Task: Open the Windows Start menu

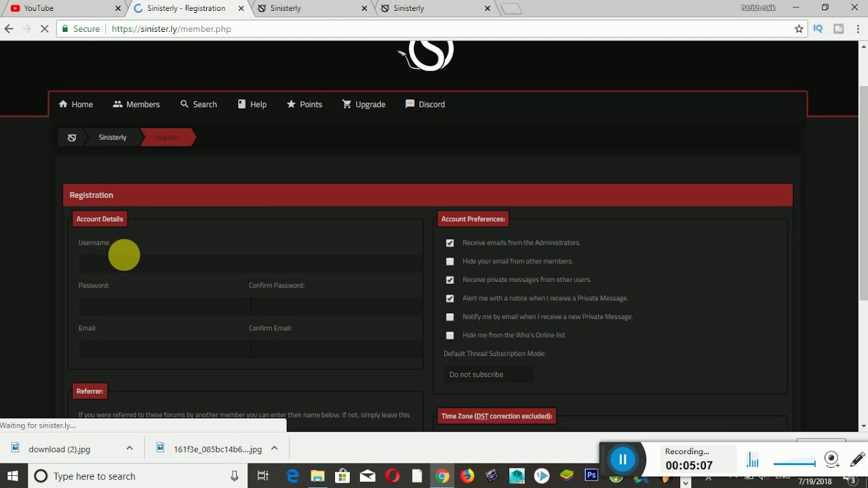Action: [x=13, y=476]
